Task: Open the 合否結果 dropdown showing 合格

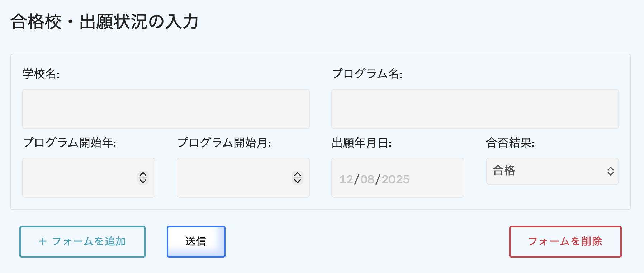Action: click(552, 171)
